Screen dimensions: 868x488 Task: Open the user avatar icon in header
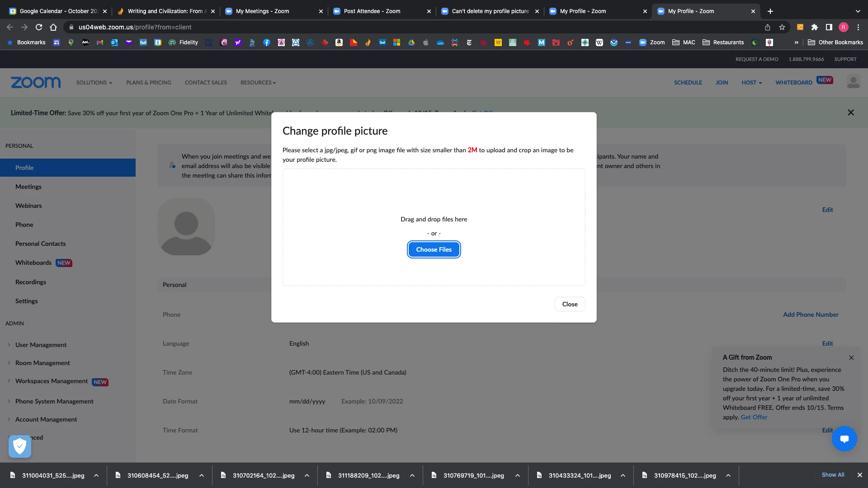coord(853,82)
